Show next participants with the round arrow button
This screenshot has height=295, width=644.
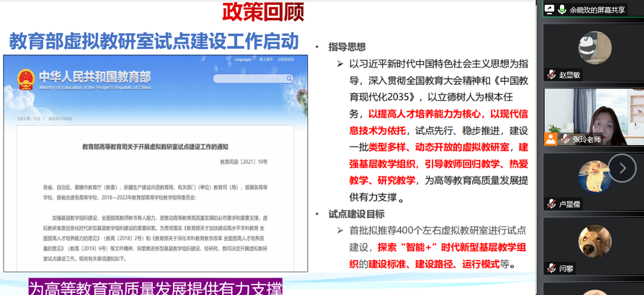[622, 168]
